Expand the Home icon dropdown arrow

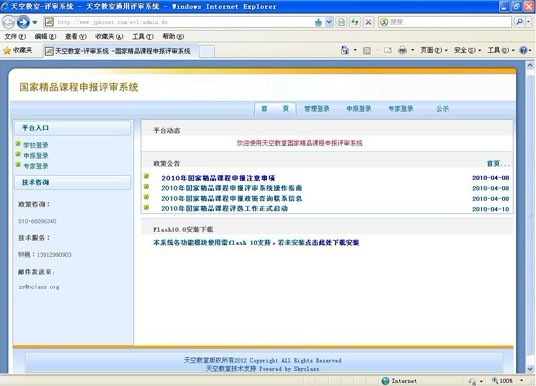(355, 50)
